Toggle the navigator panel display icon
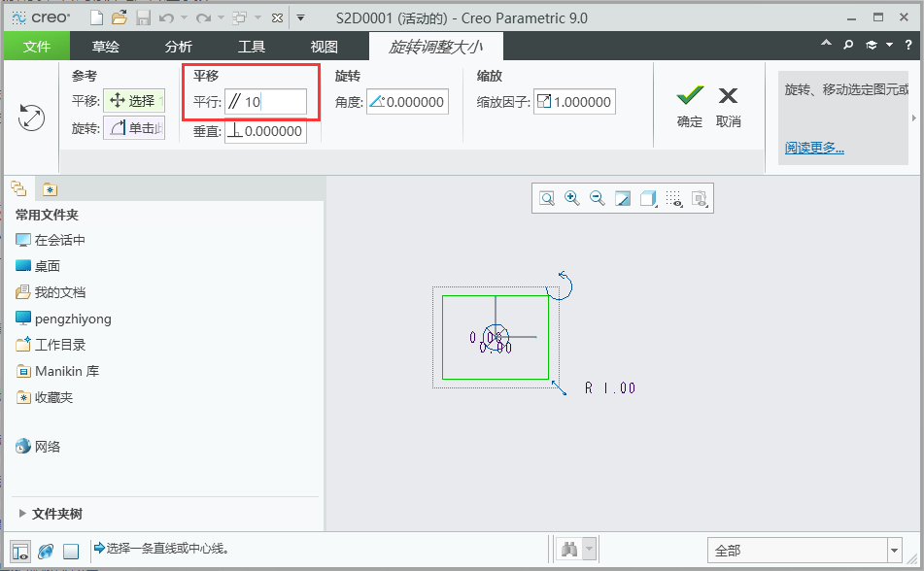Screen dimensions: 924x571 [x=20, y=551]
